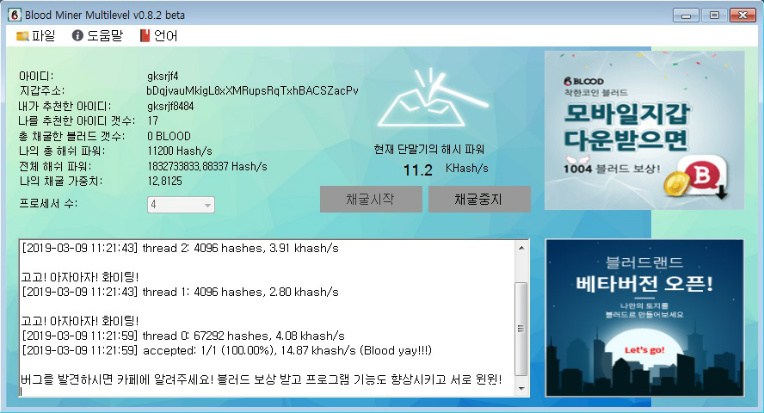Close the Blood Miner window
The height and width of the screenshot is (413, 764).
click(x=743, y=16)
